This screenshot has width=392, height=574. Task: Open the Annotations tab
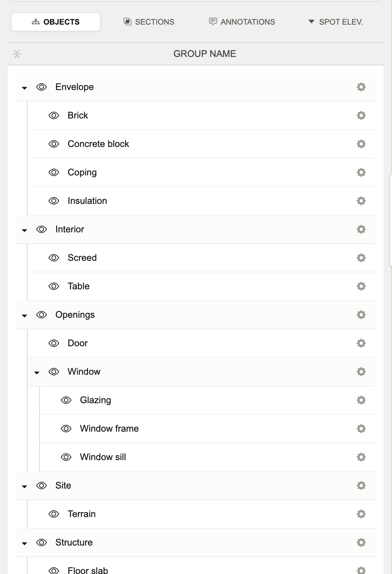pos(242,22)
